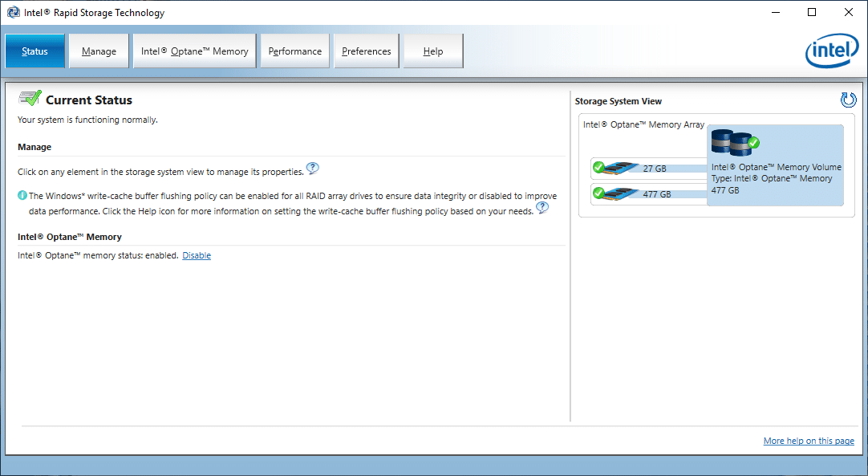This screenshot has height=476, width=868.
Task: Click green check on 477 GB drive
Action: click(x=598, y=193)
